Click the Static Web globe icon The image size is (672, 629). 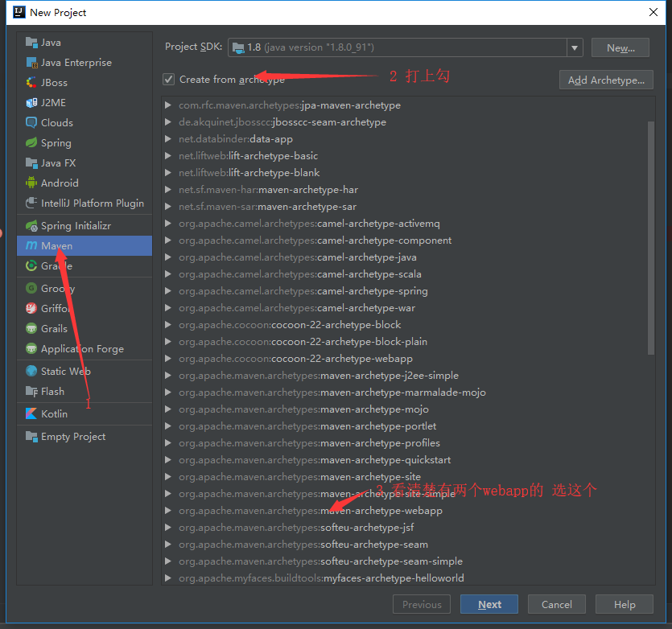(x=31, y=371)
